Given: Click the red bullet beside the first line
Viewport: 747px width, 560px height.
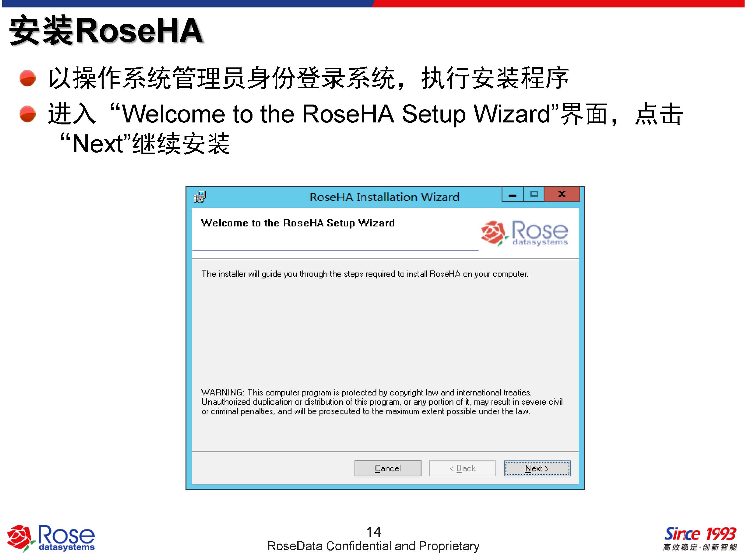Looking at the screenshot, I should click(x=28, y=78).
